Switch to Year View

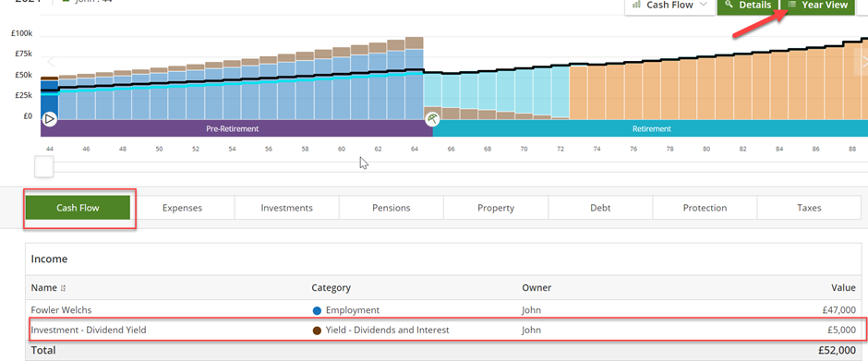[818, 5]
